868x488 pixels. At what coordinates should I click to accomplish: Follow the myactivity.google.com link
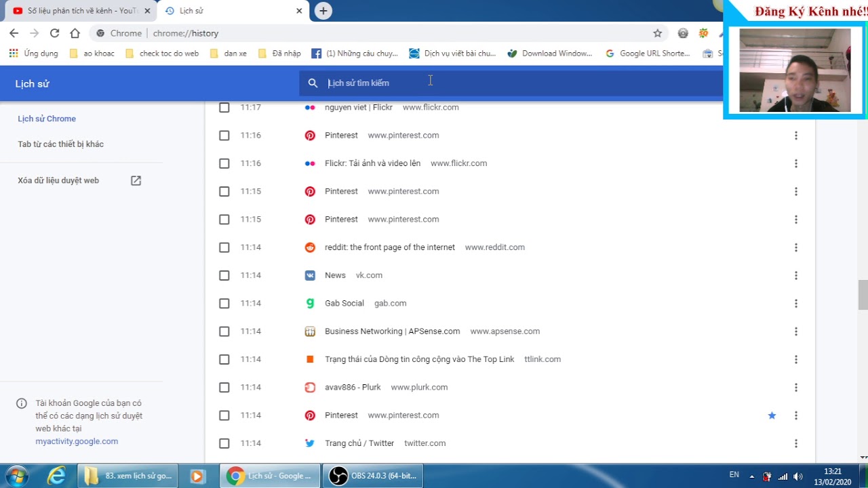pos(77,441)
